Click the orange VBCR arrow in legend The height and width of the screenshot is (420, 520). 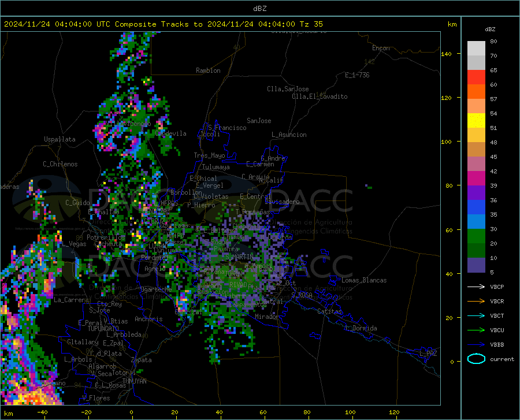[x=476, y=301]
